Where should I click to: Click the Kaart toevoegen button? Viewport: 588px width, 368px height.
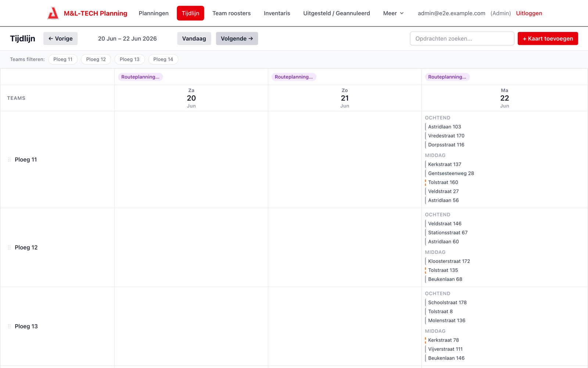click(x=548, y=39)
